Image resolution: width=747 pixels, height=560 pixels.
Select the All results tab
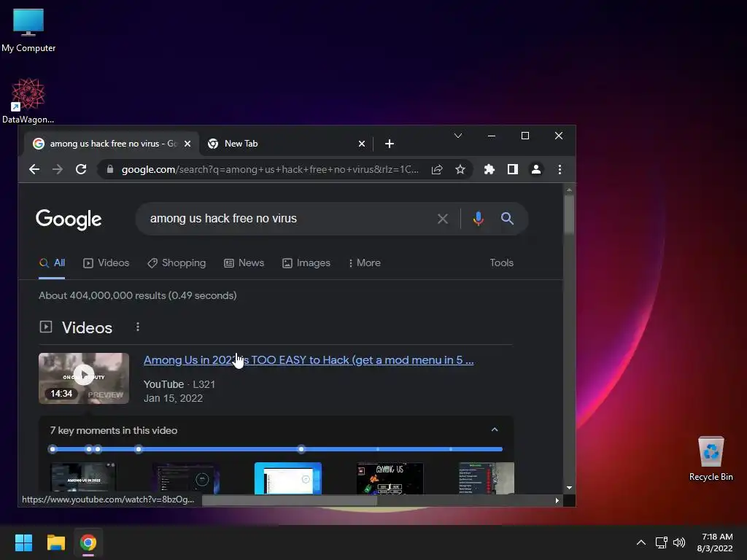coord(52,262)
